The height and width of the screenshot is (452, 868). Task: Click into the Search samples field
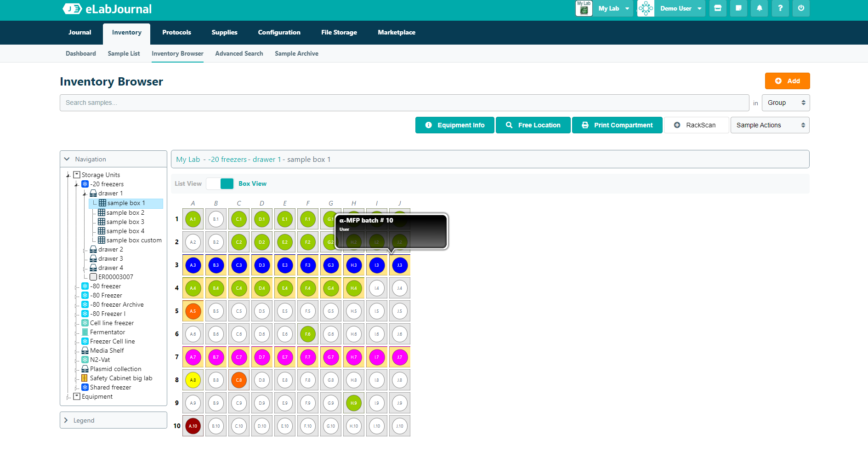(404, 103)
